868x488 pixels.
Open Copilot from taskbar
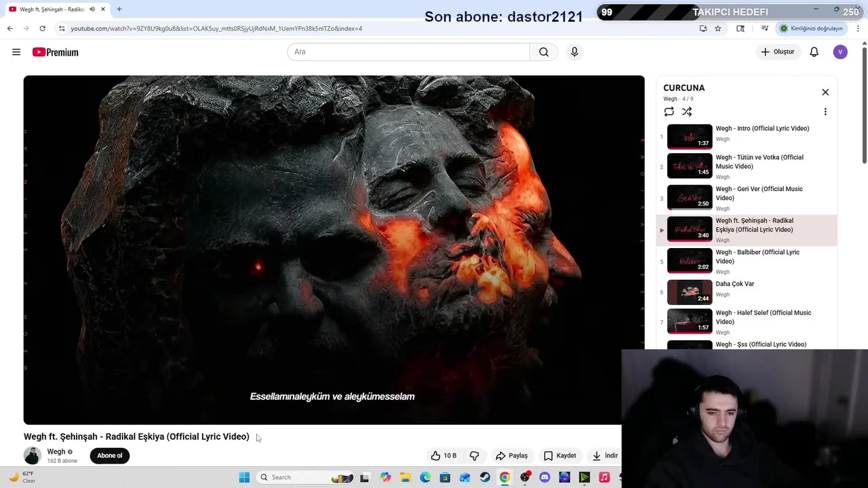tap(386, 477)
